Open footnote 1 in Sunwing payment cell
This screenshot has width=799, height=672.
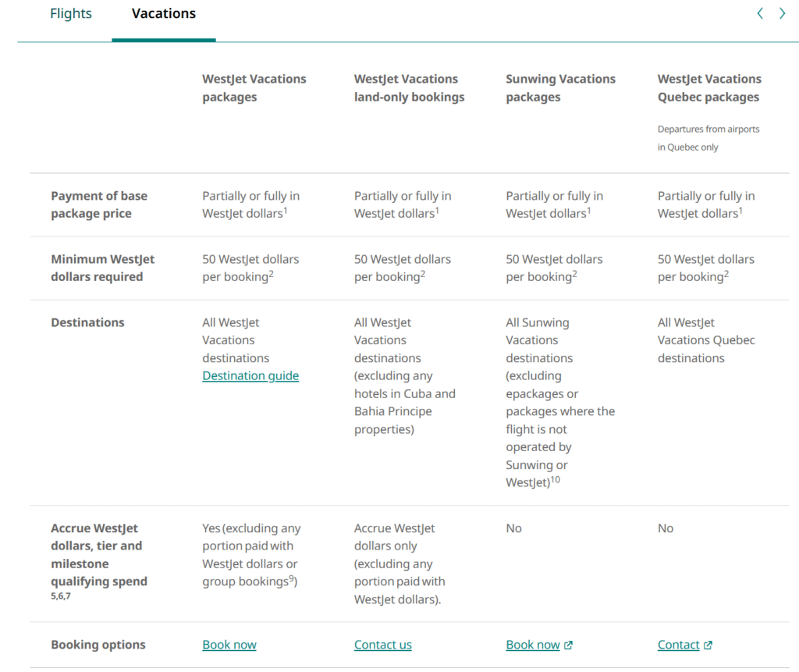pos(588,210)
